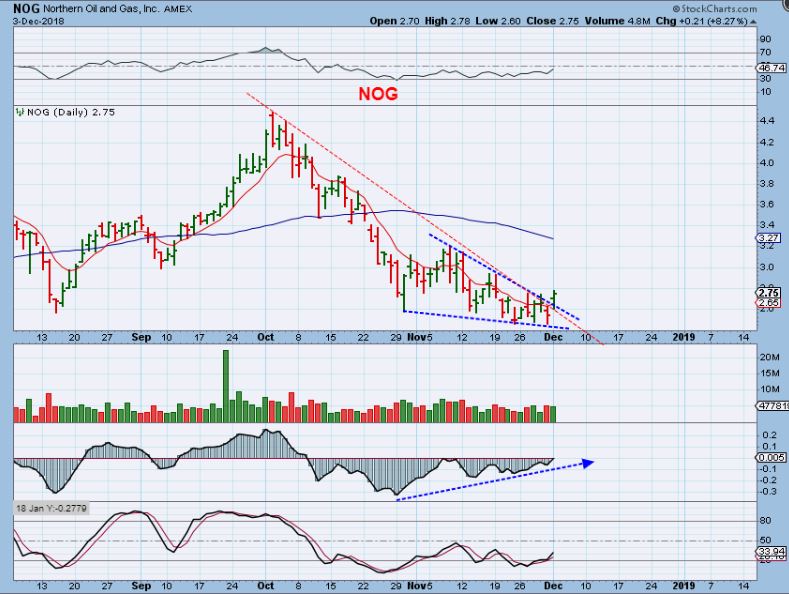Click the Chg +0.21 (+8.27%) value
This screenshot has height=594, width=789.
702,21
